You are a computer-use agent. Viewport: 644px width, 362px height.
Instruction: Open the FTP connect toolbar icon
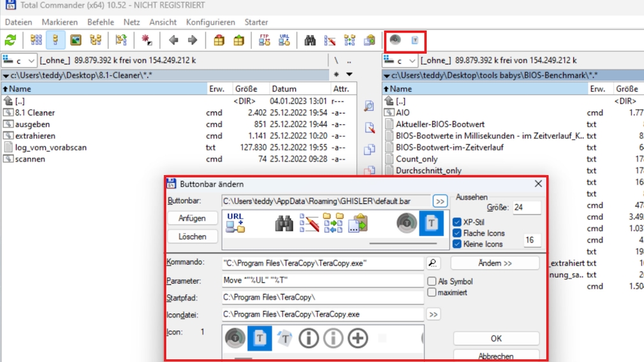(265, 40)
